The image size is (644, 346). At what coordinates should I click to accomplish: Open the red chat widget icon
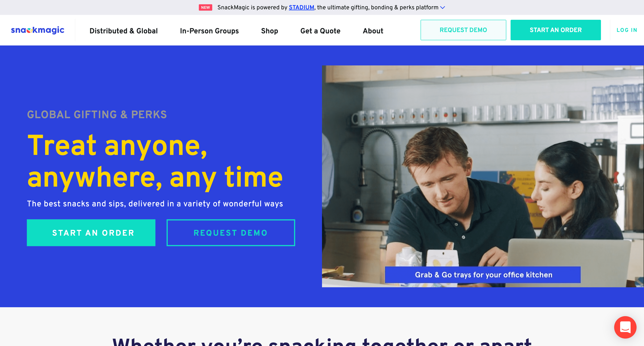click(625, 327)
